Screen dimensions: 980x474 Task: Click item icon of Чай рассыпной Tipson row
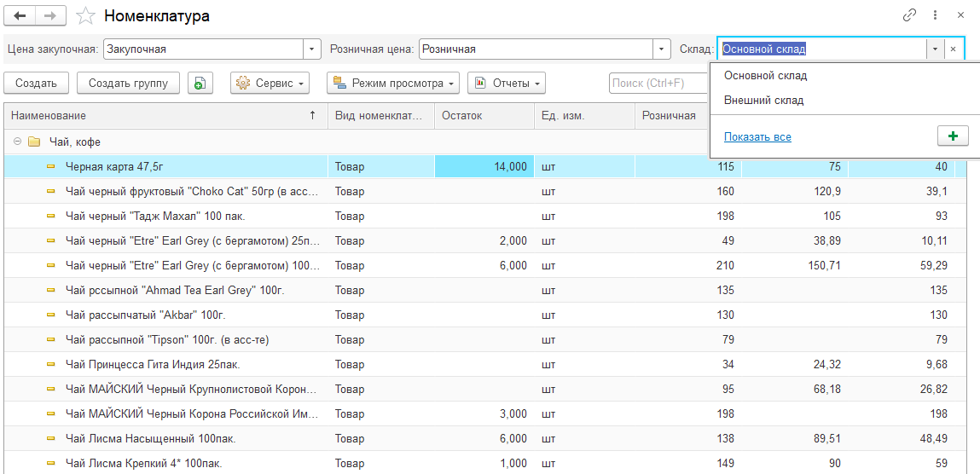[x=51, y=340]
